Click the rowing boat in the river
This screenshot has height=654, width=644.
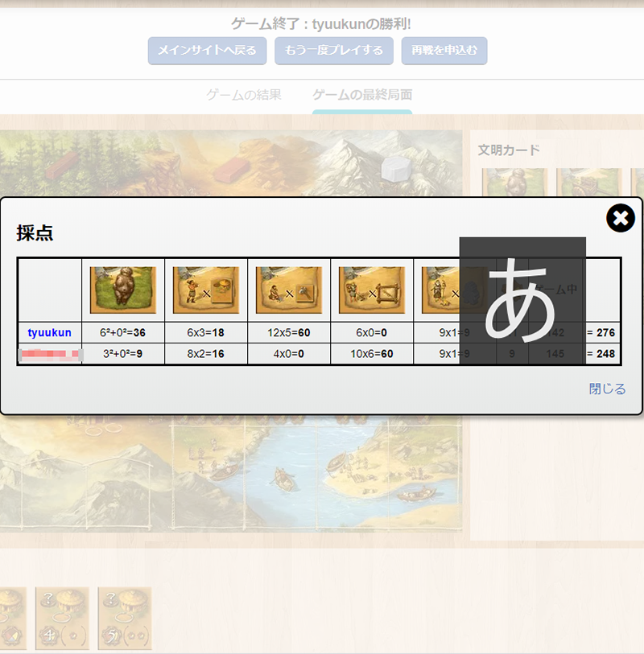point(284,479)
